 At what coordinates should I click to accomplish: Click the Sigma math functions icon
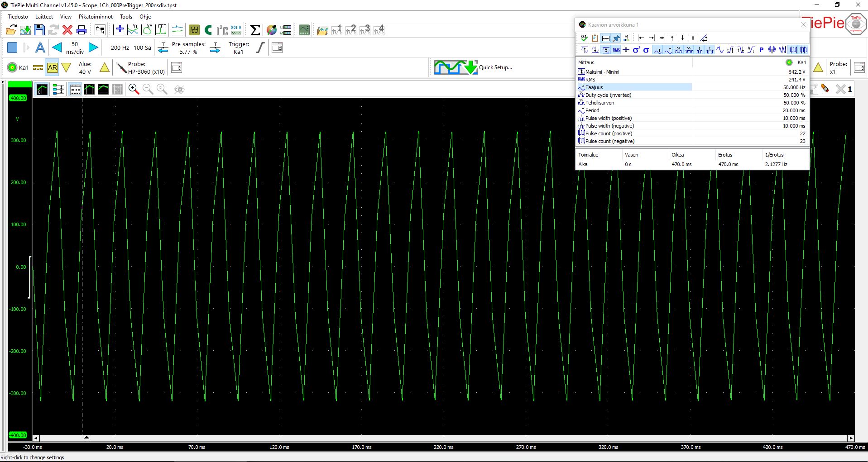[x=255, y=30]
